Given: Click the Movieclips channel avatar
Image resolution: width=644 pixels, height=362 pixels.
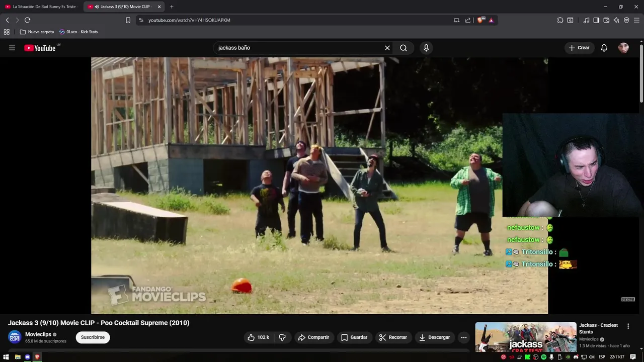Looking at the screenshot, I should 15,337.
